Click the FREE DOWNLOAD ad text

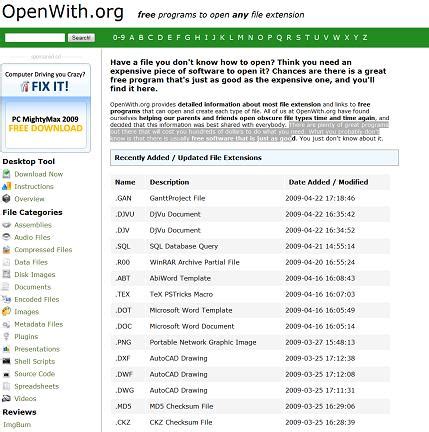[46, 128]
